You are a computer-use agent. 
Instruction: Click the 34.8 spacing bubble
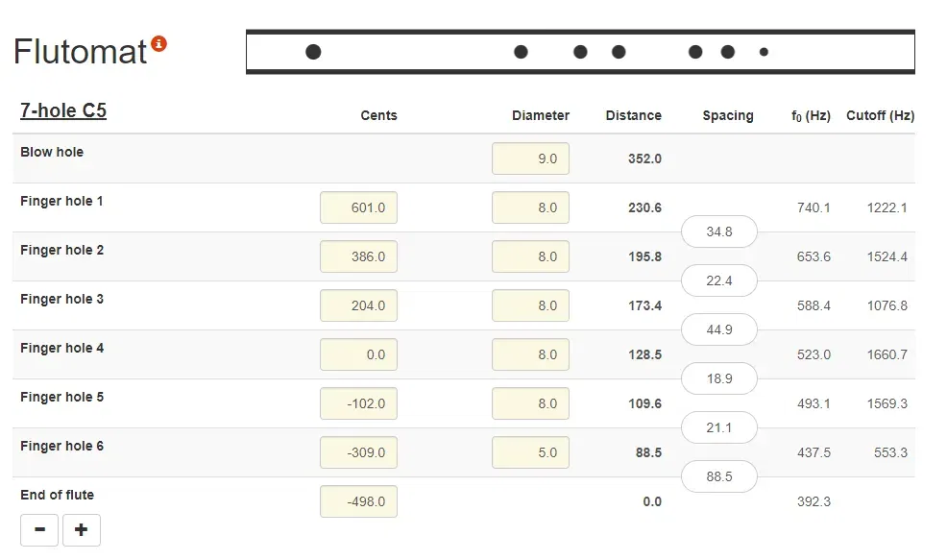pyautogui.click(x=718, y=231)
